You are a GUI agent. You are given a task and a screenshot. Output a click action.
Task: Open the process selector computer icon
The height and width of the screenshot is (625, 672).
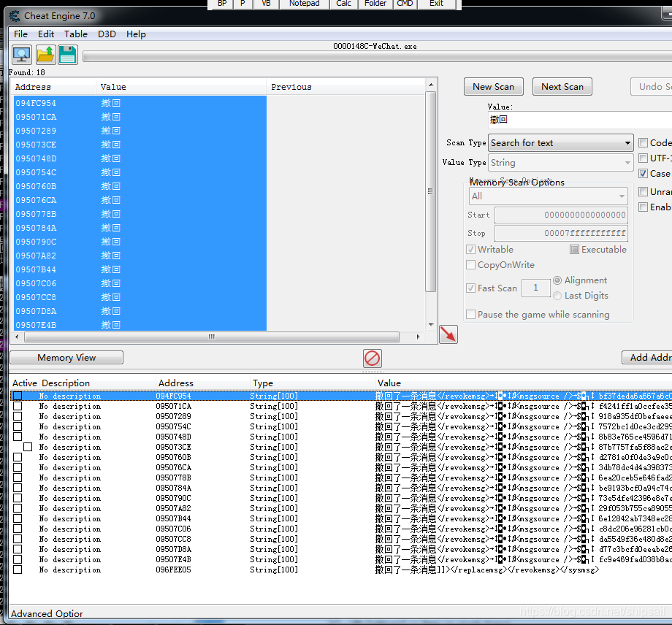click(x=21, y=55)
